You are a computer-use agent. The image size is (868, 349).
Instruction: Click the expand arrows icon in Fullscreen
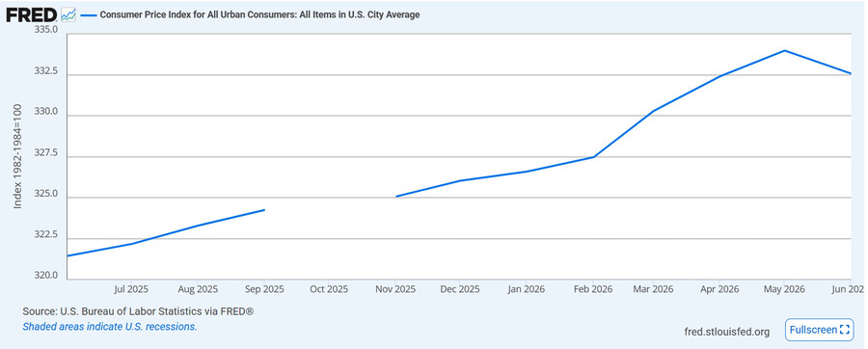click(x=844, y=330)
